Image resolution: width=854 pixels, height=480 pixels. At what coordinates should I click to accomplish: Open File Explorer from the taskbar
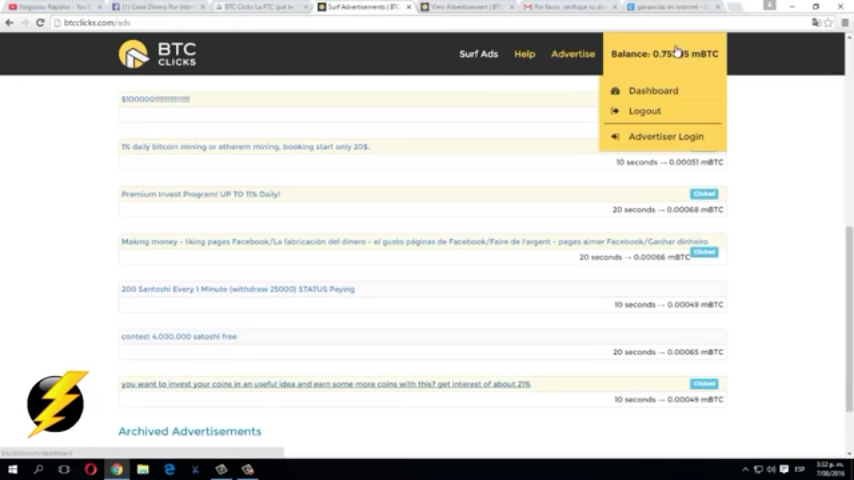point(143,469)
